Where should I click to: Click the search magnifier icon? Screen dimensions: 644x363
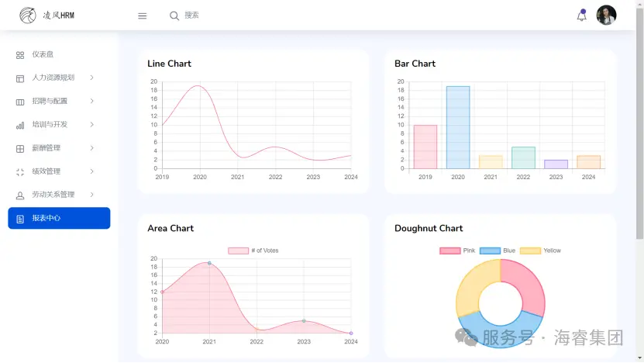coord(174,16)
